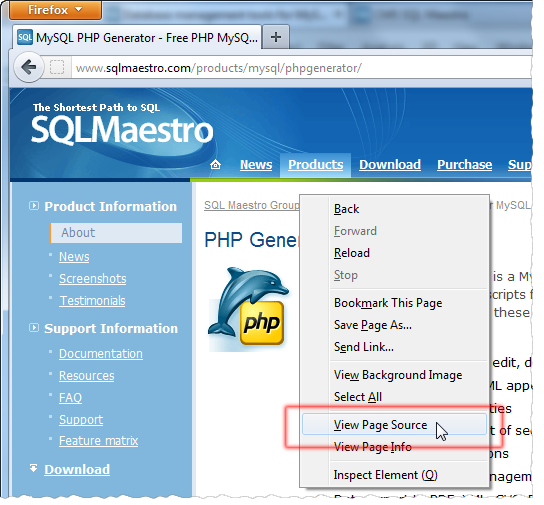Open the News navigation link in the header
Image resolution: width=544 pixels, height=505 pixels.
coord(256,165)
